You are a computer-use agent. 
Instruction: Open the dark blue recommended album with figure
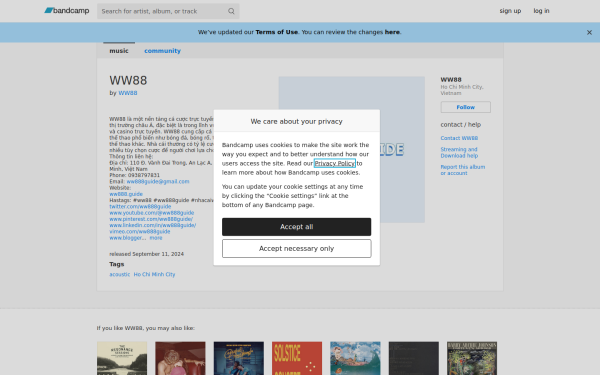point(239,358)
